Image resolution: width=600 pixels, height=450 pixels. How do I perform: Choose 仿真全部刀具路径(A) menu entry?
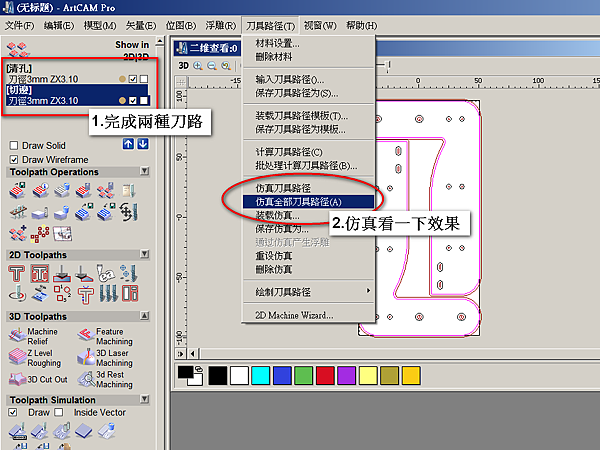tap(308, 202)
